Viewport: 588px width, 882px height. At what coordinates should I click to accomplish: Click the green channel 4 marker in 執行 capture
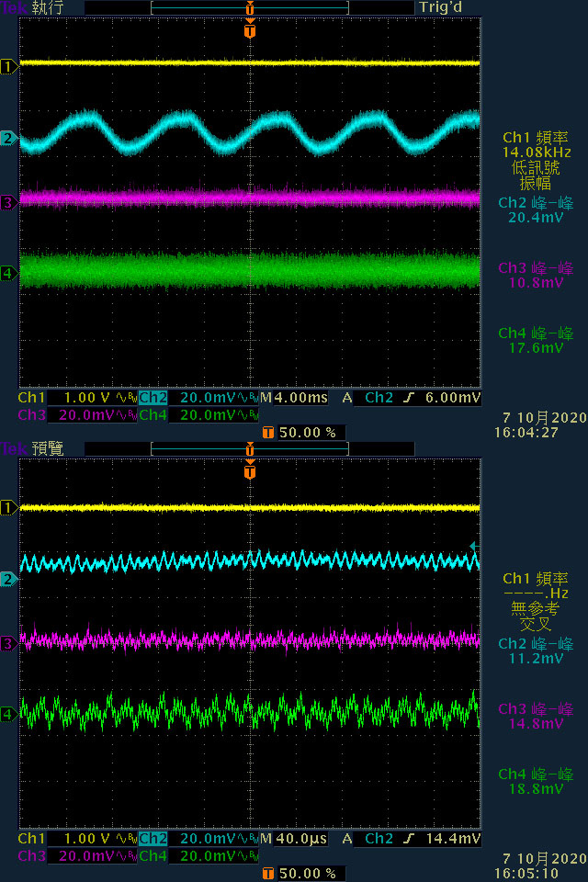8,274
